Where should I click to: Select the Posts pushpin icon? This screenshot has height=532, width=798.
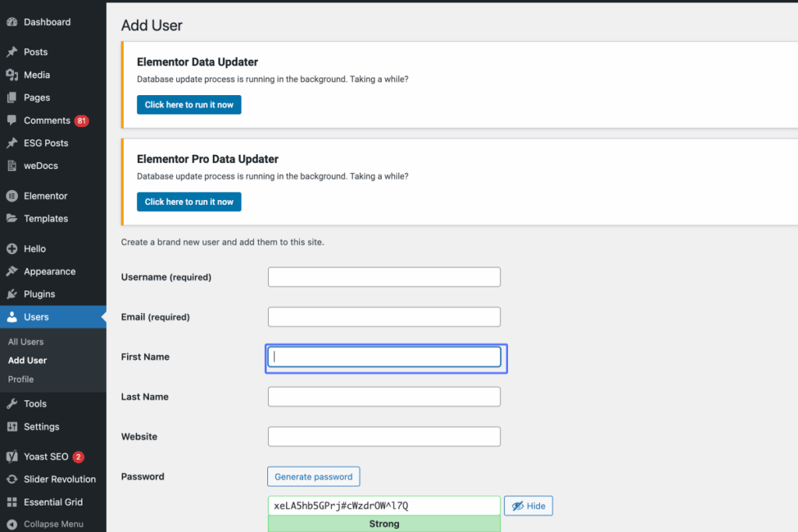click(12, 52)
